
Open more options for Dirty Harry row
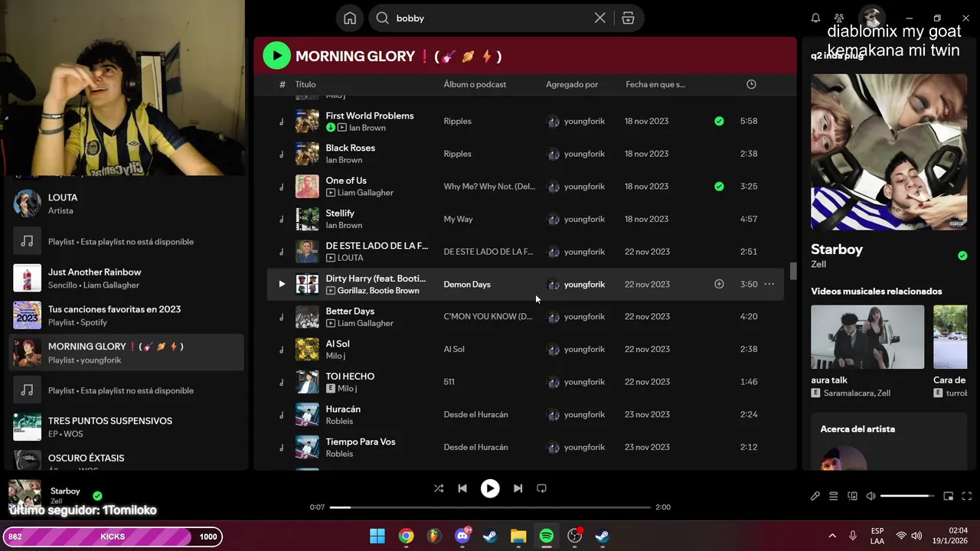click(769, 284)
